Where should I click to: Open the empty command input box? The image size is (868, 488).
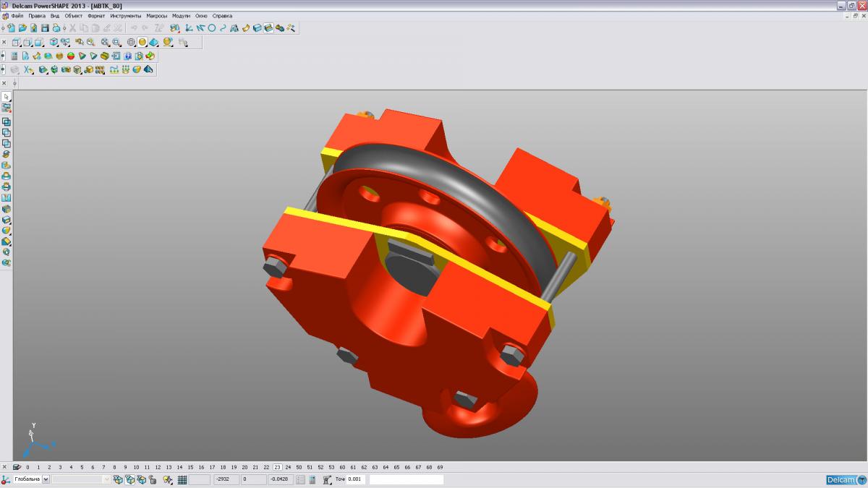(407, 479)
